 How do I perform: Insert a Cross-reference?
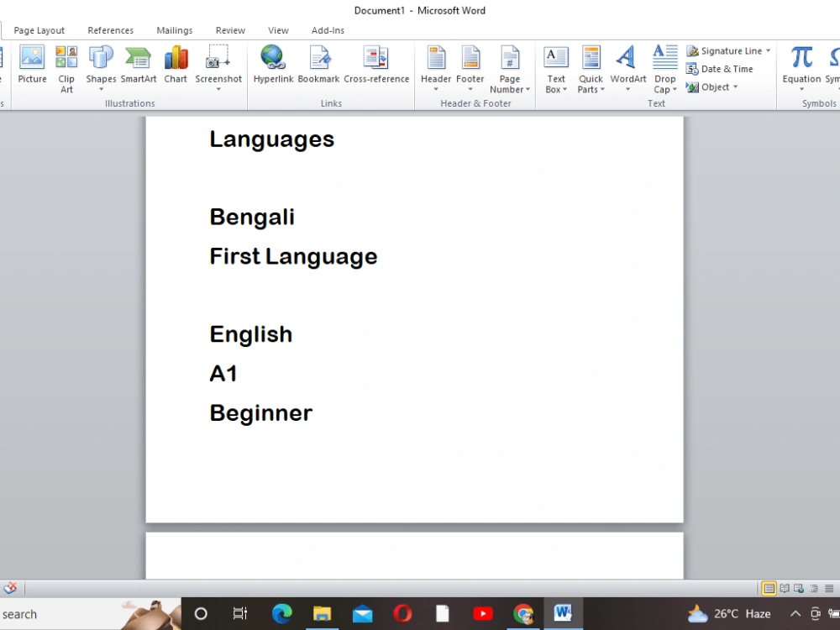tap(376, 65)
